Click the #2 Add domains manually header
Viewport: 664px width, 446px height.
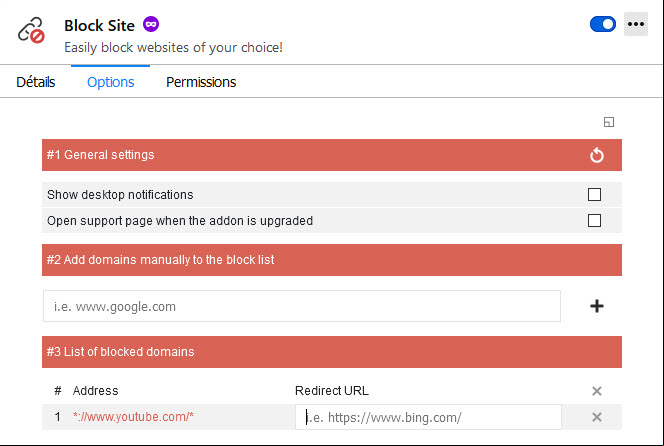point(332,260)
